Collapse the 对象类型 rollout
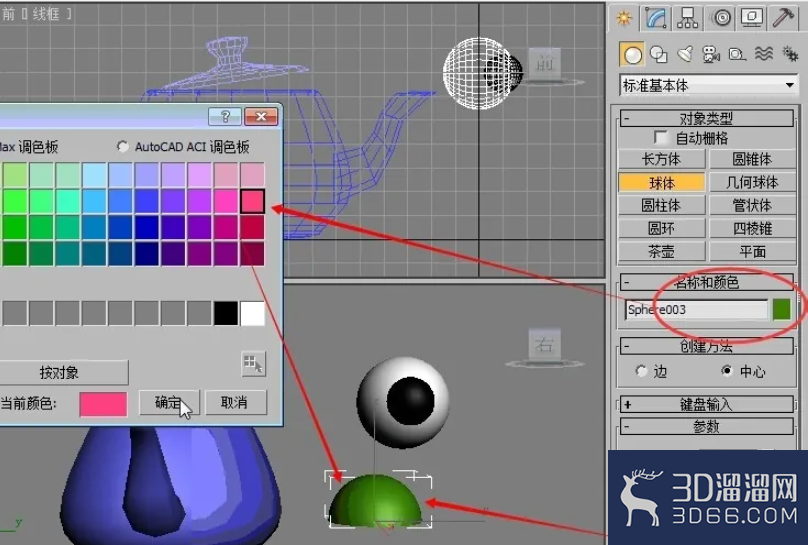Viewport: 808px width, 545px height. point(706,118)
